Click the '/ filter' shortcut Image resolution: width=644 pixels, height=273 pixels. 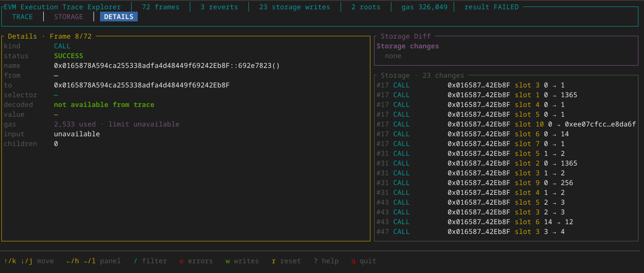coord(150,261)
